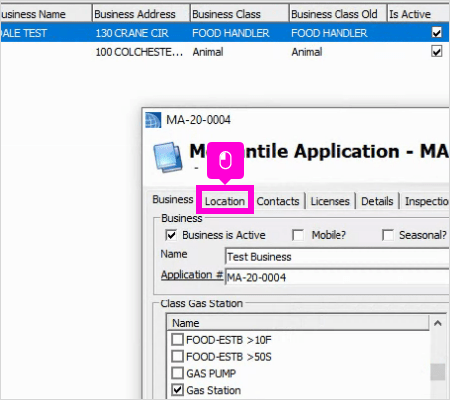Select the Details tab

click(x=377, y=201)
